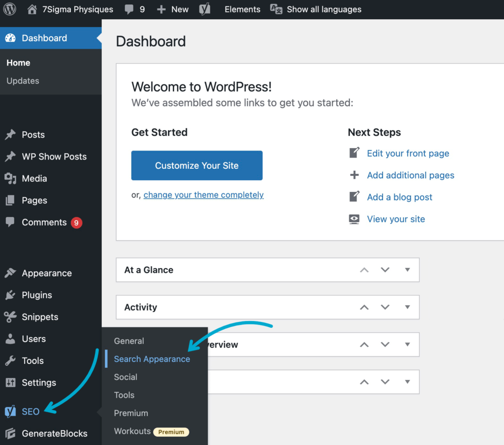Screen dimensions: 504x445
Task: Click the Dashboard gauge icon in the sidebar
Action: [x=10, y=38]
